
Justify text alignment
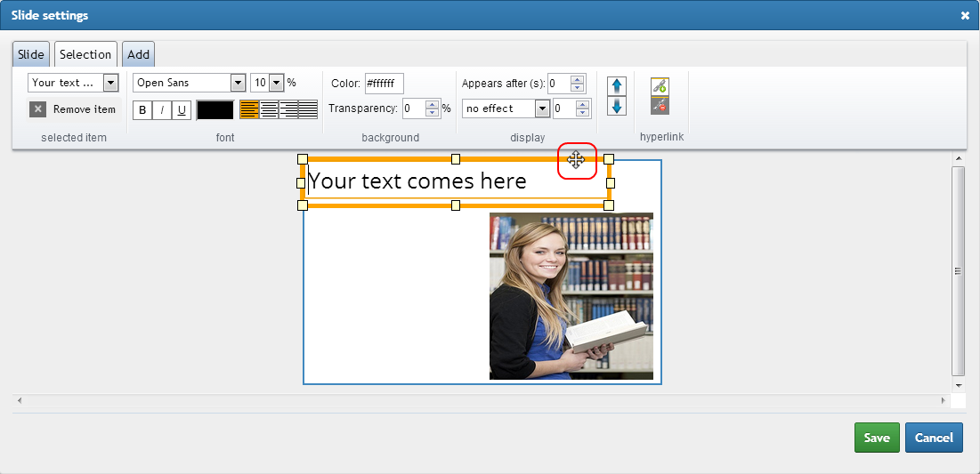[308, 110]
